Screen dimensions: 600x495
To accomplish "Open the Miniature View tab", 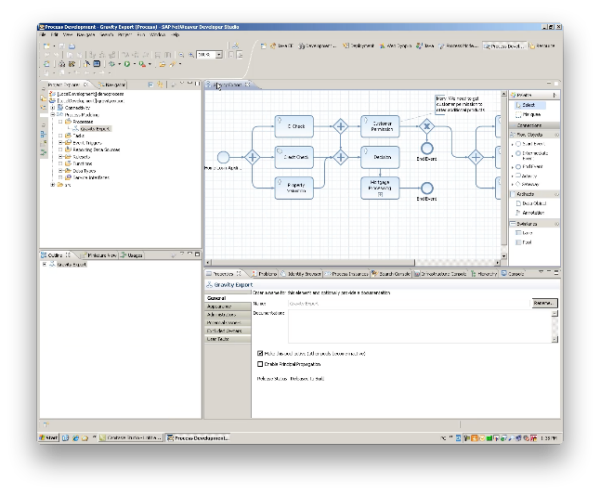I will click(x=99, y=255).
